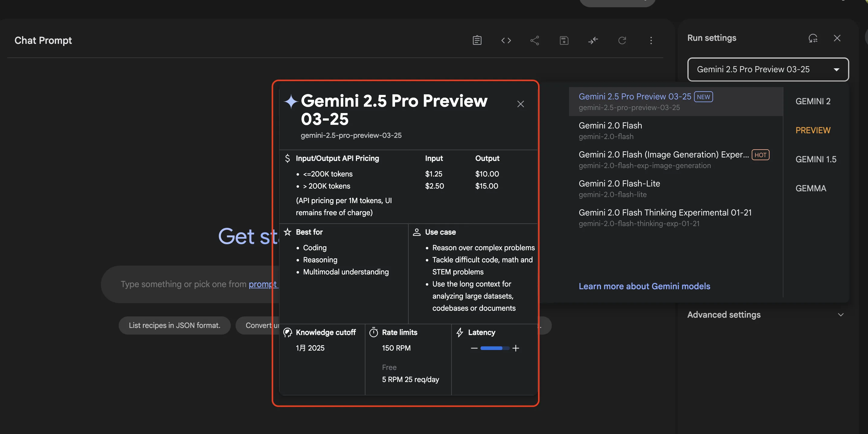
Task: Pick Gemini 2.0 Flash Image Generation Experimental
Action: (676, 160)
